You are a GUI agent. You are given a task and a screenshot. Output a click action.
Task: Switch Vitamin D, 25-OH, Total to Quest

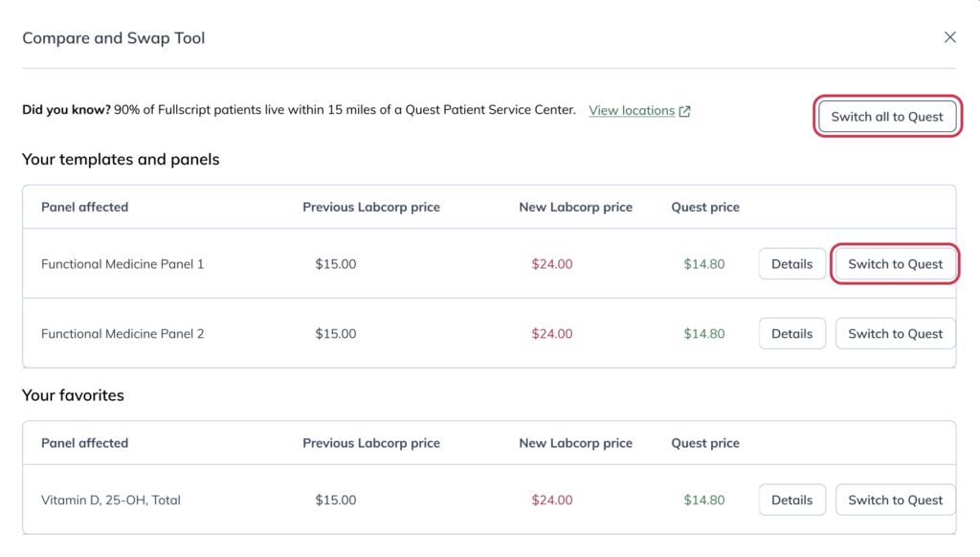895,500
